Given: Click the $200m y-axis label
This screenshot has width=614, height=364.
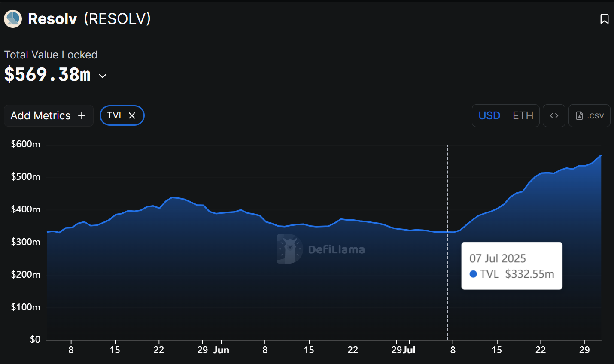Looking at the screenshot, I should 26,275.
